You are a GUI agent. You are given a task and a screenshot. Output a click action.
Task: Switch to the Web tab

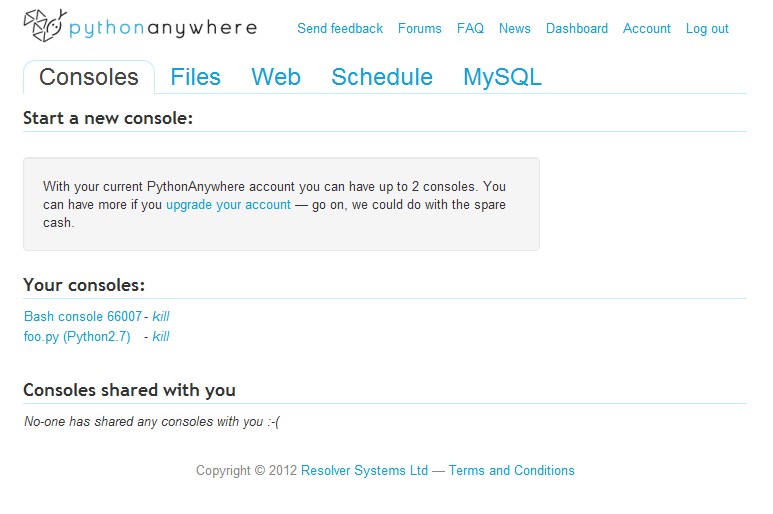[276, 77]
